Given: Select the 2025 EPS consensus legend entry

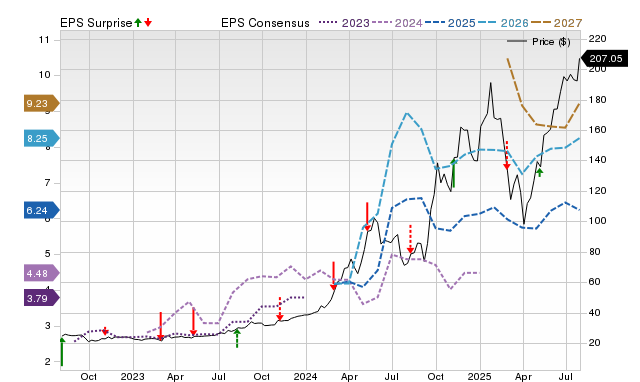Looking at the screenshot, I should coord(450,23).
